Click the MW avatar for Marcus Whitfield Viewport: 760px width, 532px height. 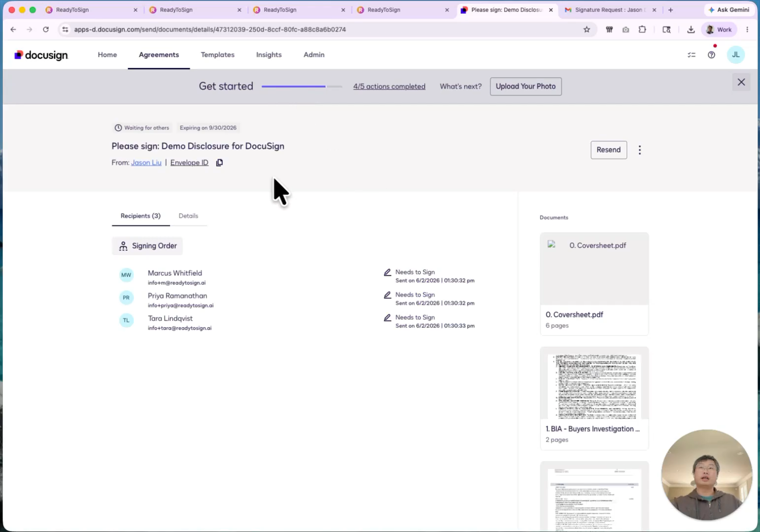pos(126,275)
